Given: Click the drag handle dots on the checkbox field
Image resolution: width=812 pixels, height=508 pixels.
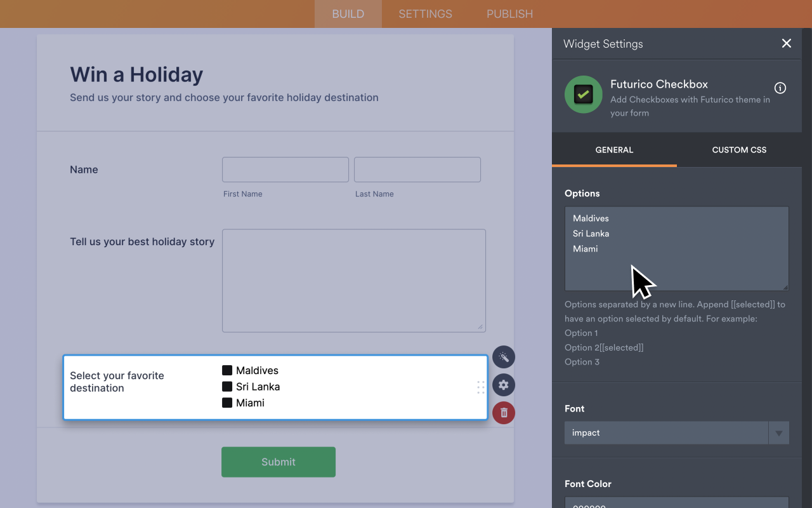Looking at the screenshot, I should point(480,387).
